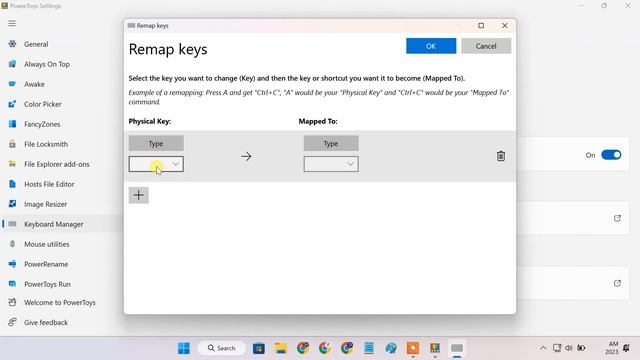The width and height of the screenshot is (640, 360).
Task: Maximize the Remap keys window
Action: (x=481, y=25)
